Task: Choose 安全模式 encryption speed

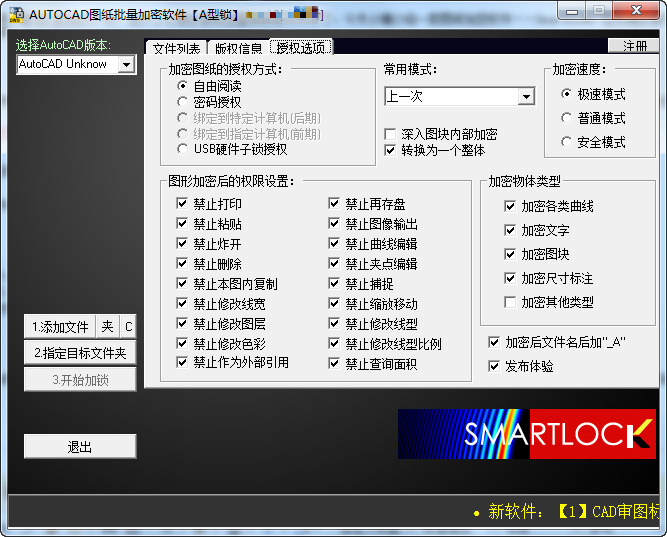Action: [593, 142]
